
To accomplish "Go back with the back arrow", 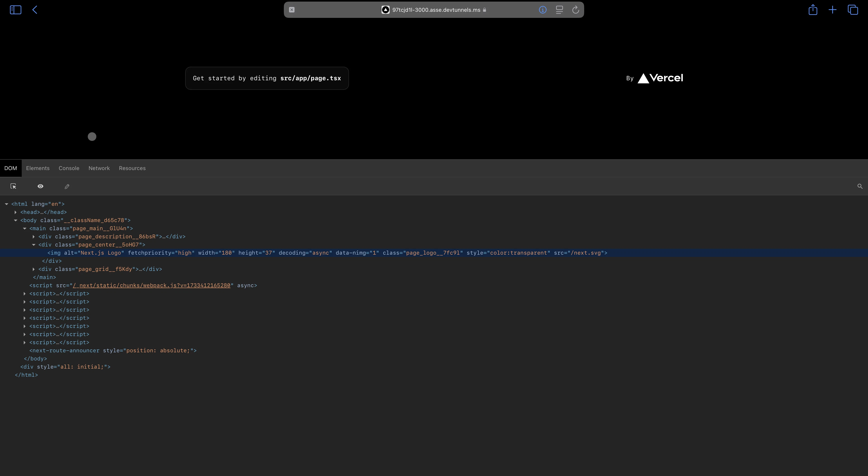I will 35,10.
